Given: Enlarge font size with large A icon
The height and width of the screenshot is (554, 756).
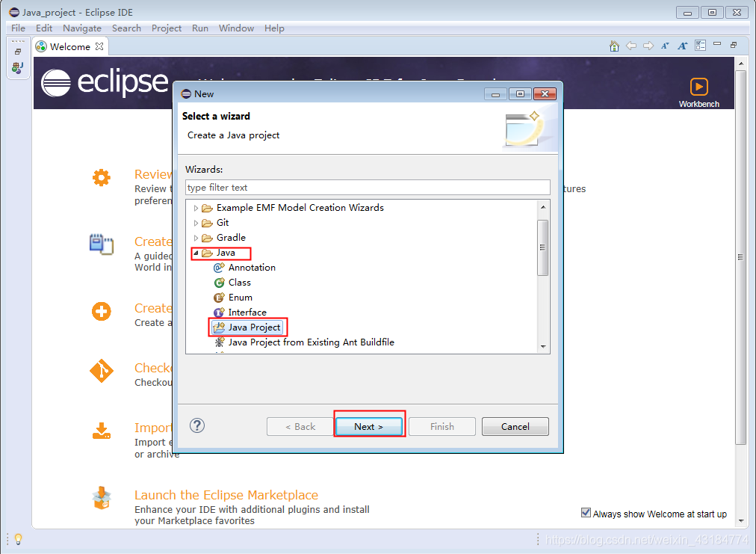Looking at the screenshot, I should click(x=683, y=46).
